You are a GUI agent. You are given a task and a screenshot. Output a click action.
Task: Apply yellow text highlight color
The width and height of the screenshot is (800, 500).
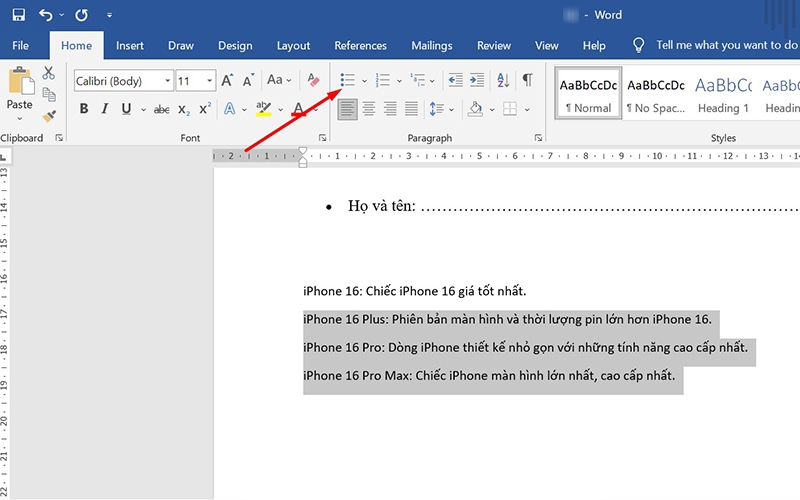[x=264, y=109]
